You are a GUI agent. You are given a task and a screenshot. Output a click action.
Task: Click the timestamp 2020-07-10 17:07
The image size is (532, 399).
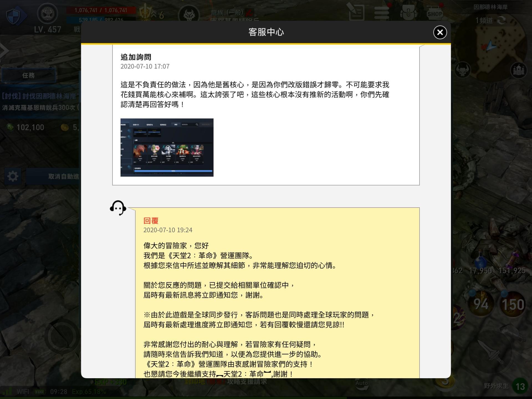coord(145,66)
